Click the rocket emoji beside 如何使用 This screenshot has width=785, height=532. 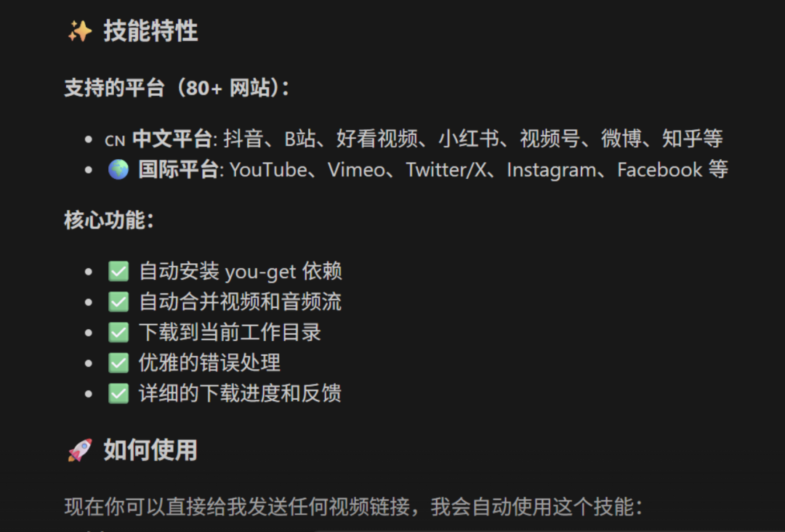pyautogui.click(x=80, y=450)
